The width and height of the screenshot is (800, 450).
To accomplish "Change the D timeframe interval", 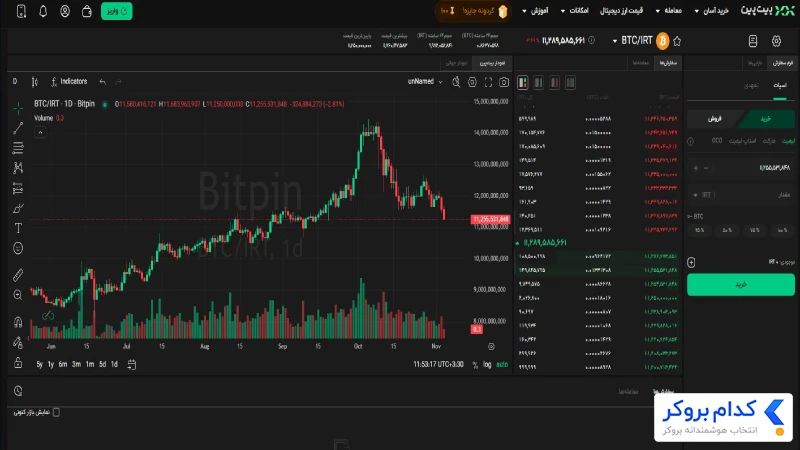I will pyautogui.click(x=15, y=82).
